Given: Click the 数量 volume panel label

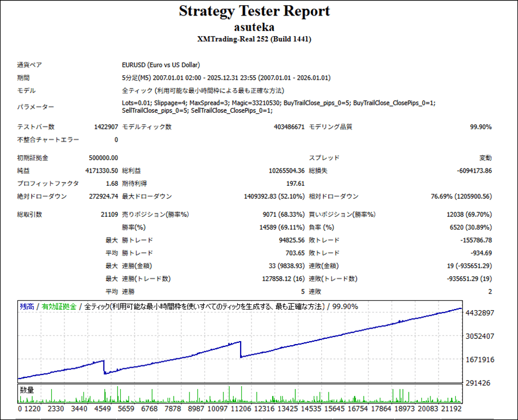Looking at the screenshot, I should pos(26,390).
